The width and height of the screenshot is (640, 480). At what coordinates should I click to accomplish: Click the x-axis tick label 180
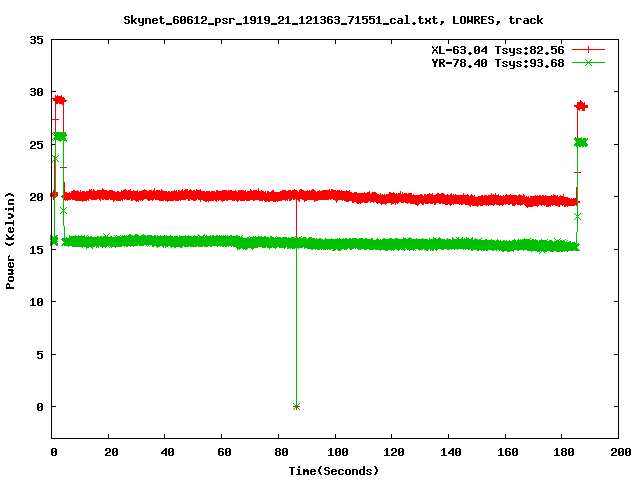point(564,452)
